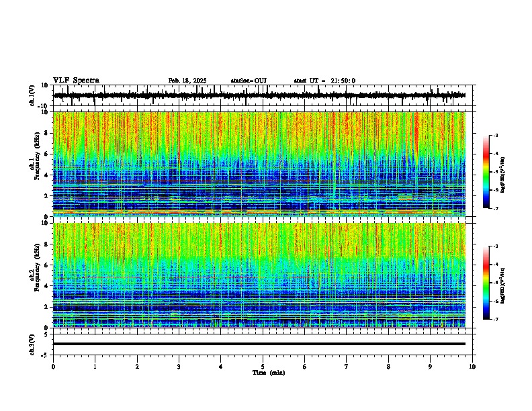Viewport: 532px width, 411px height.
Task: Click the "4" kHz tick on ch.2 axis
Action: click(46, 286)
